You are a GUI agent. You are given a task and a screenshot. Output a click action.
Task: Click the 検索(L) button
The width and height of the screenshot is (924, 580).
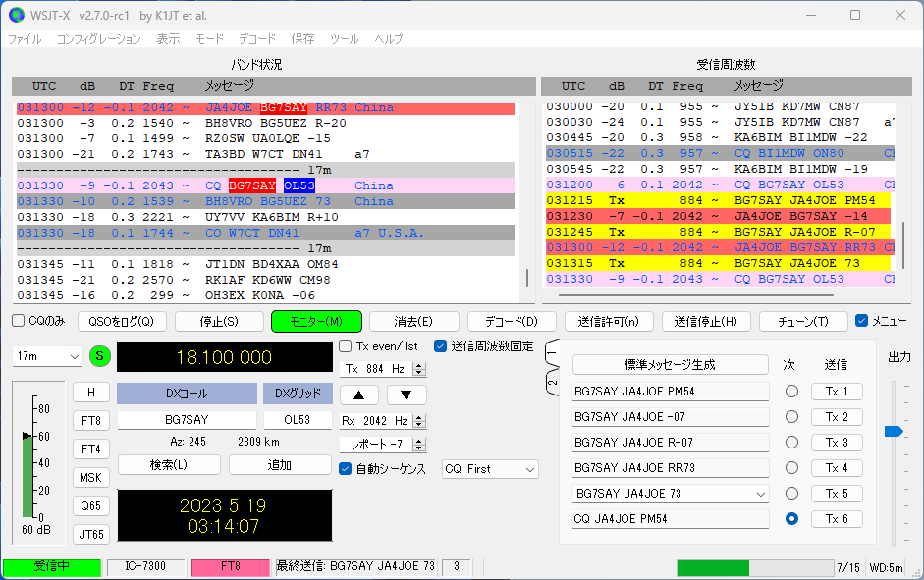click(x=169, y=465)
